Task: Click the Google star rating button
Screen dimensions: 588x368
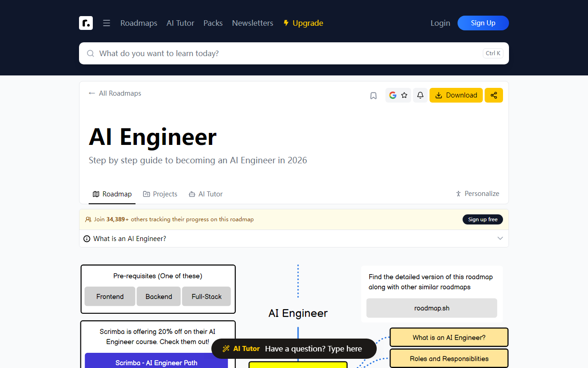Action: coord(398,95)
